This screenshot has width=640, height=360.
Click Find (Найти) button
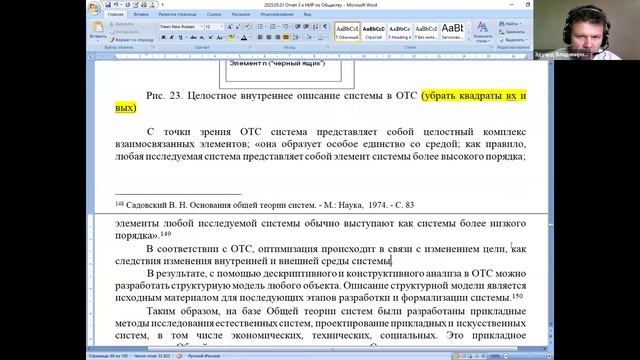[x=510, y=24]
